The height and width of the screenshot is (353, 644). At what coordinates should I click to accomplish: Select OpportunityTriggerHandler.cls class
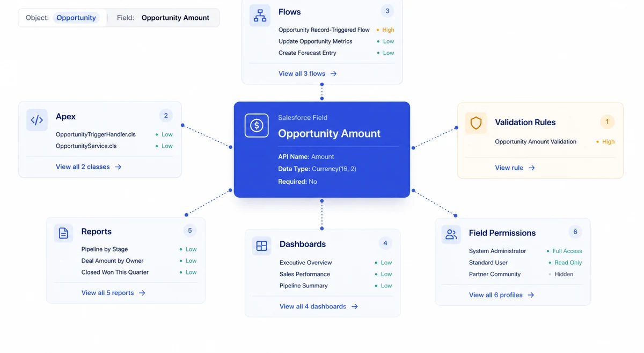click(x=114, y=134)
